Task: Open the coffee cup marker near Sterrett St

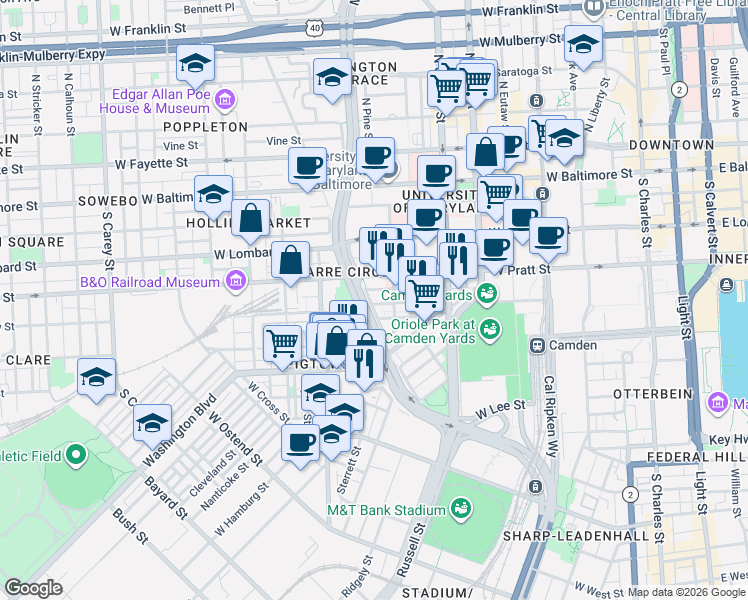Action: [301, 445]
